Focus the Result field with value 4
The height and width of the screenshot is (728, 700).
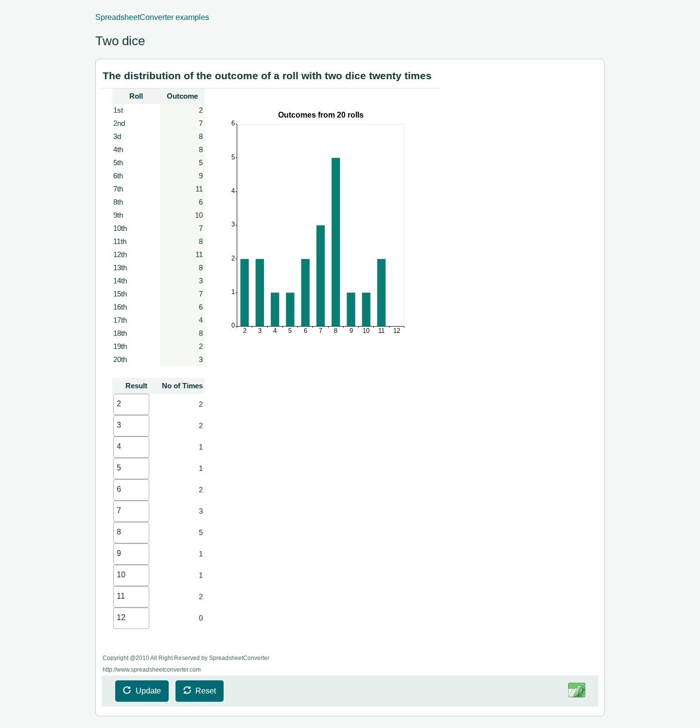pos(131,447)
